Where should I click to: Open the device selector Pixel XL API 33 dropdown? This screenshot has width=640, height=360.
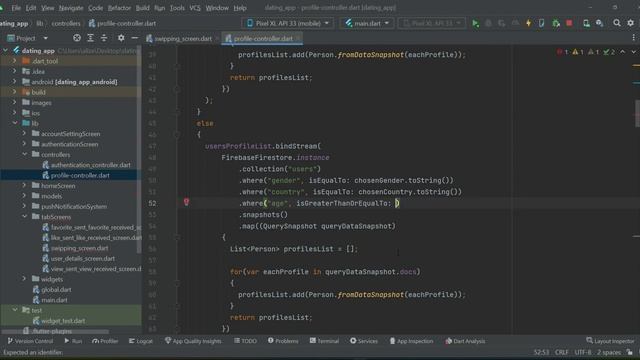(x=289, y=23)
